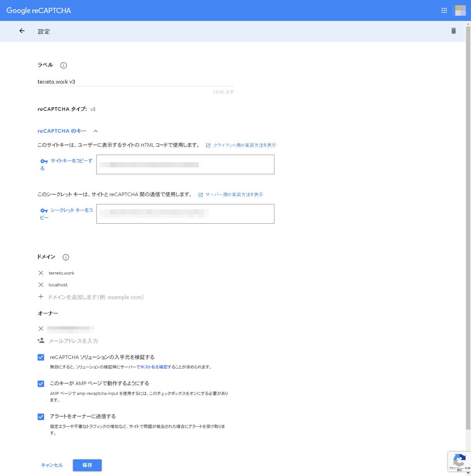Click the reCAPTCHA badge icon
The width and height of the screenshot is (471, 476).
pyautogui.click(x=459, y=461)
